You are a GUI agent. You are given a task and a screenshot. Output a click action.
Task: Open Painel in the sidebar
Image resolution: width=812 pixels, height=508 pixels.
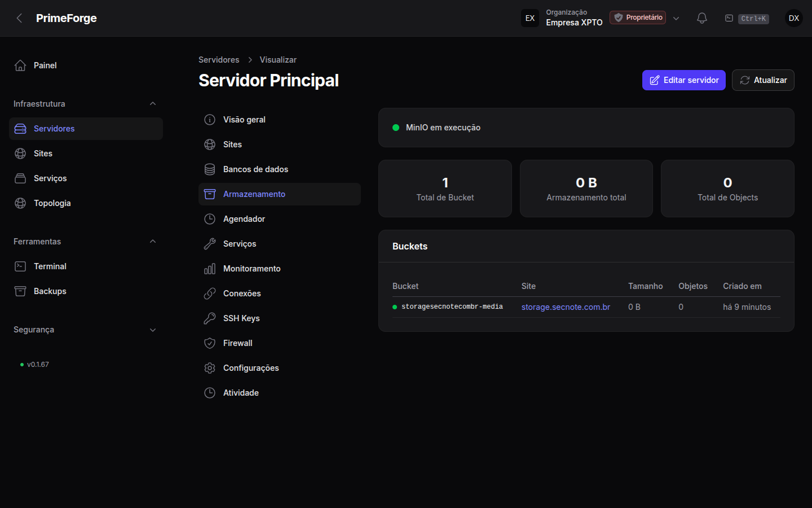86,65
